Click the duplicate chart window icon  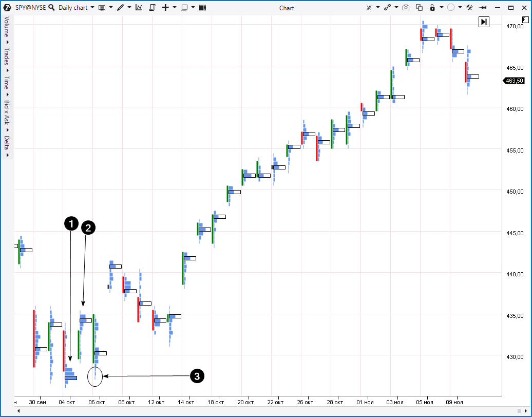coord(419,8)
